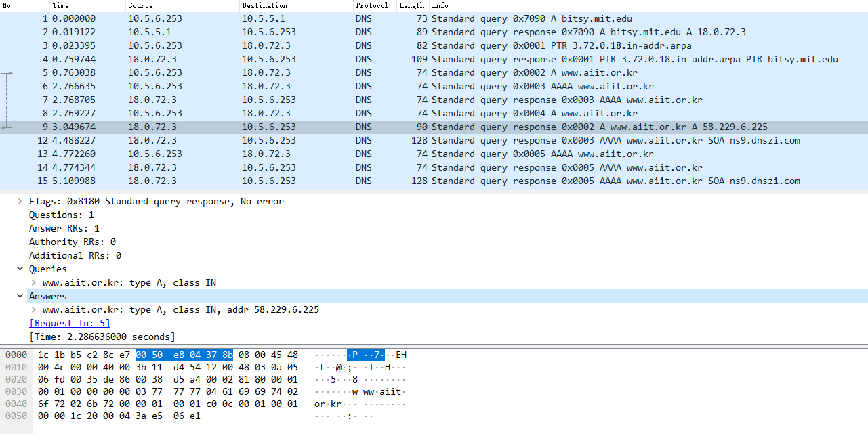This screenshot has height=434, width=868.
Task: Expand the query www.aiit.or.kr type A entry
Action: pos(34,282)
